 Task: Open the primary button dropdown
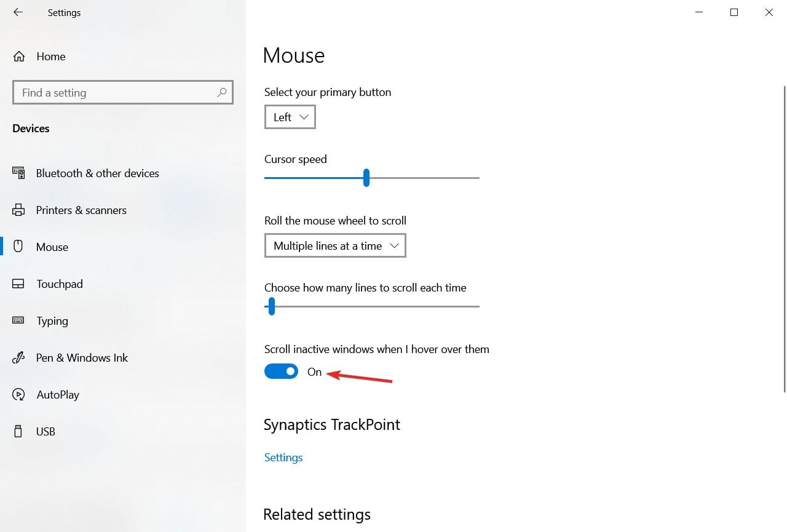(290, 117)
